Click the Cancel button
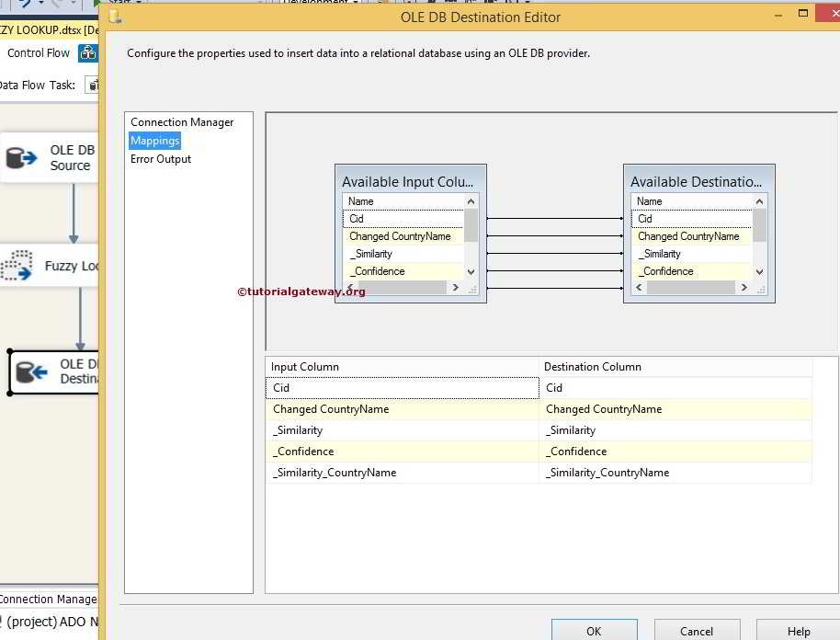This screenshot has height=640, width=840. (x=697, y=631)
